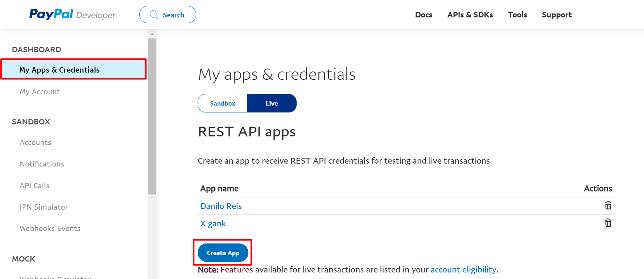Delete the Danilo Reis app with trash icon

click(608, 206)
